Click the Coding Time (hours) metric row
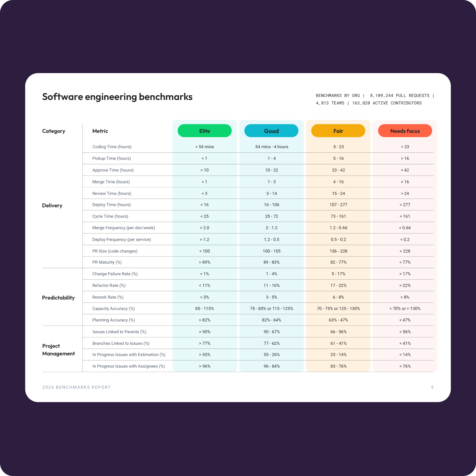This screenshot has height=476, width=476. pos(112,147)
